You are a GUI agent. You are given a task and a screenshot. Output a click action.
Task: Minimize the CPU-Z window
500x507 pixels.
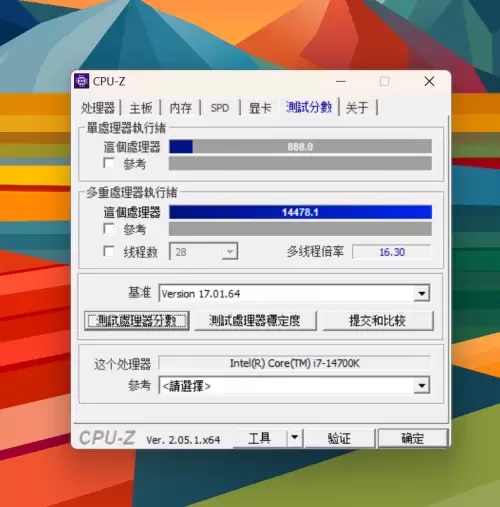click(x=341, y=81)
